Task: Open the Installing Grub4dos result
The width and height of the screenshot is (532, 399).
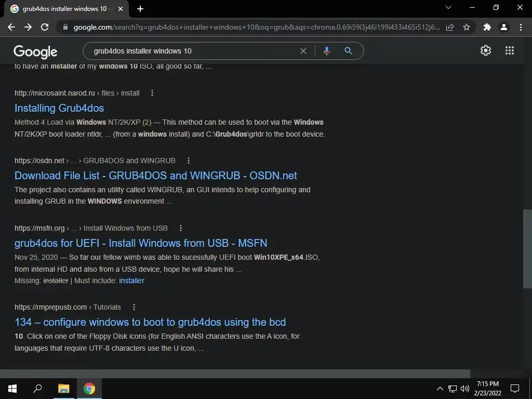Action: point(59,108)
